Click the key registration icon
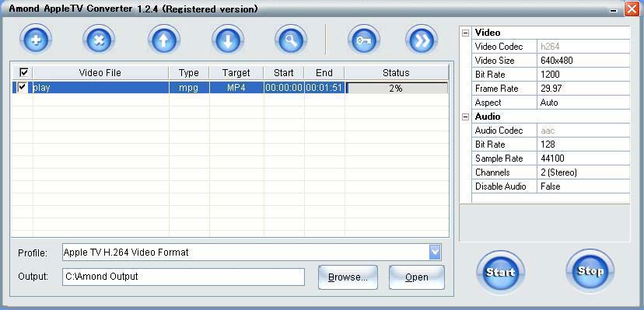 pyautogui.click(x=364, y=40)
